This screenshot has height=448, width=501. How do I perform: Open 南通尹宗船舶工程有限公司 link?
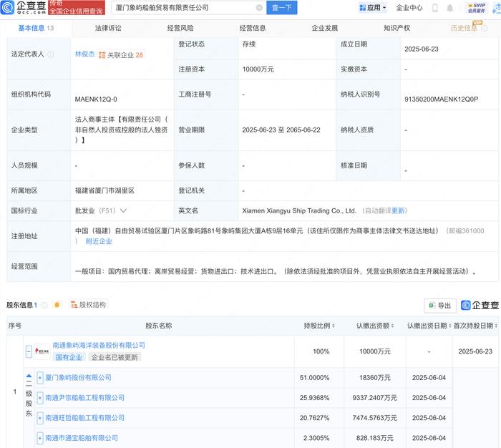pos(84,398)
